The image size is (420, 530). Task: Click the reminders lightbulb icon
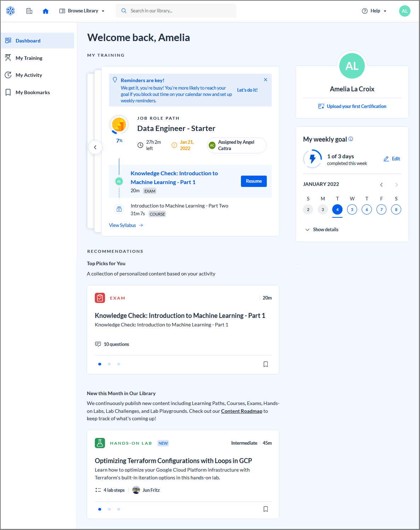click(115, 80)
